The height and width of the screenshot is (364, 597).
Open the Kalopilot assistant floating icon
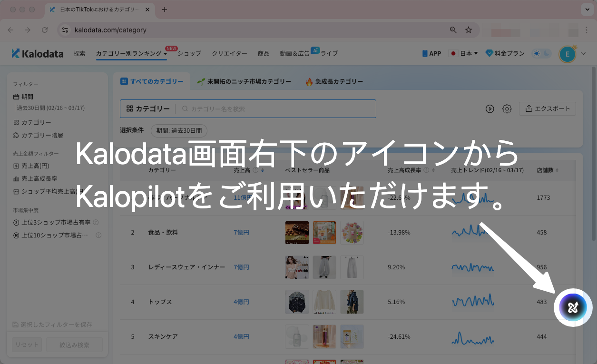pyautogui.click(x=573, y=307)
